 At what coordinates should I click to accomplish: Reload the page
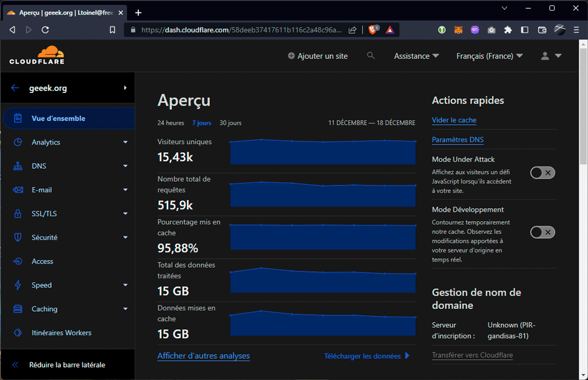point(45,29)
